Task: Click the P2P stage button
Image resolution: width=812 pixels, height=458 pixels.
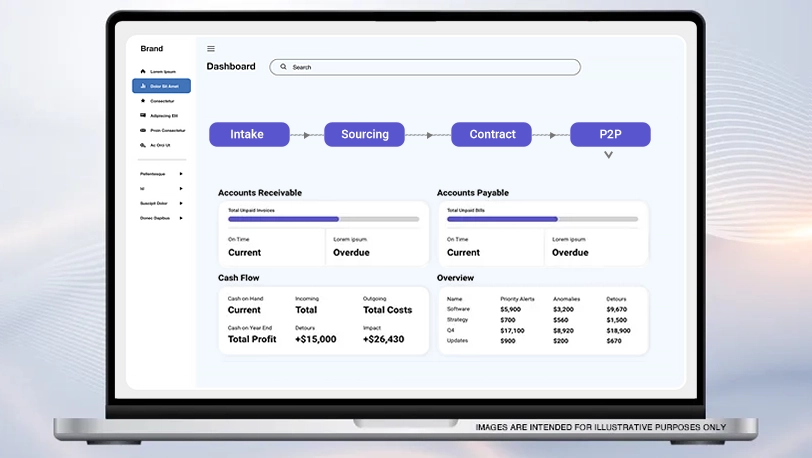Action: (x=610, y=134)
